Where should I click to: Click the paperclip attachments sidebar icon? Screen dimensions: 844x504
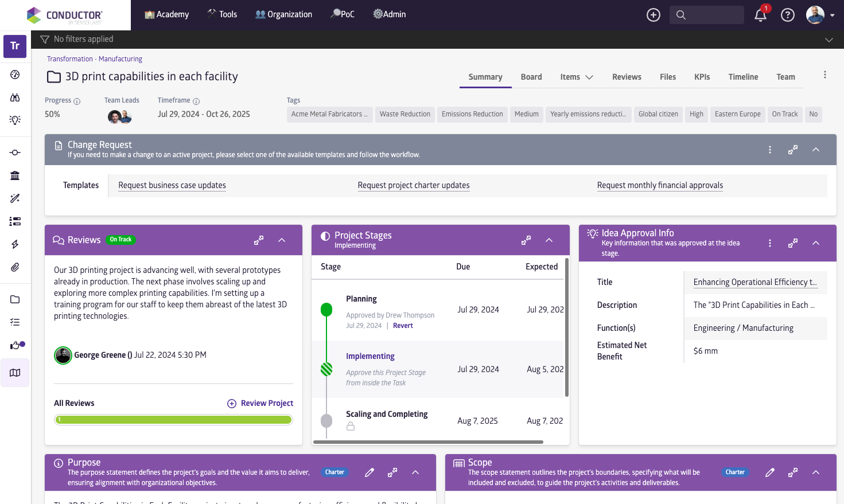click(15, 267)
